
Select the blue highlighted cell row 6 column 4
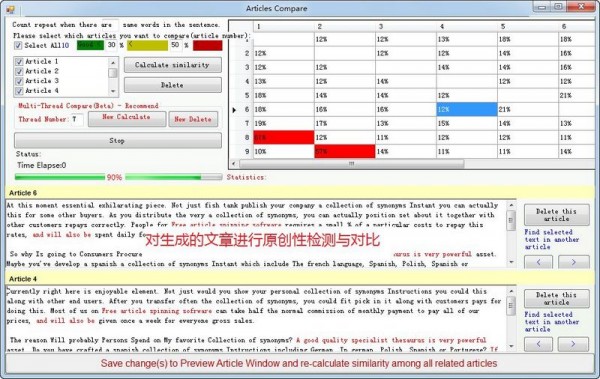pyautogui.click(x=467, y=109)
